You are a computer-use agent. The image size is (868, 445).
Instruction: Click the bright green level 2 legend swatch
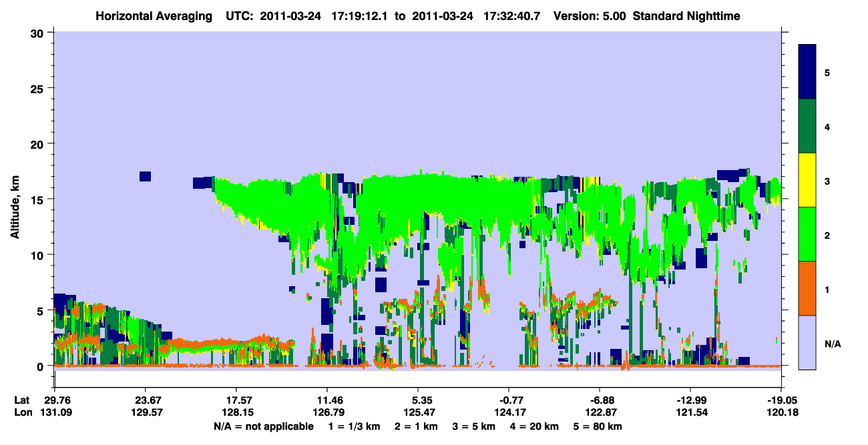[x=807, y=234]
